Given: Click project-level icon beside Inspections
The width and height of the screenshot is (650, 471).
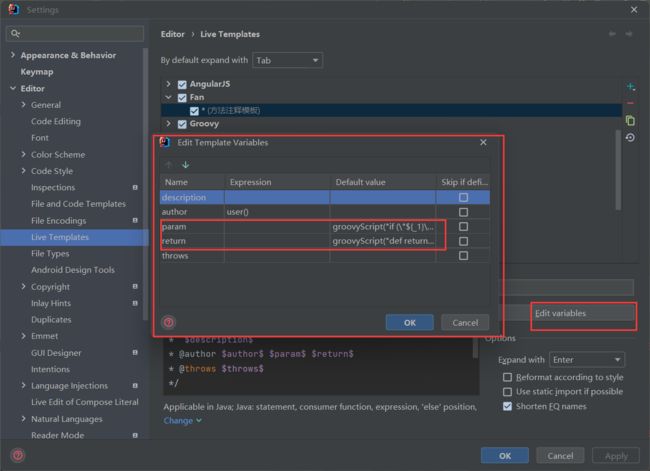Looking at the screenshot, I should (135, 187).
